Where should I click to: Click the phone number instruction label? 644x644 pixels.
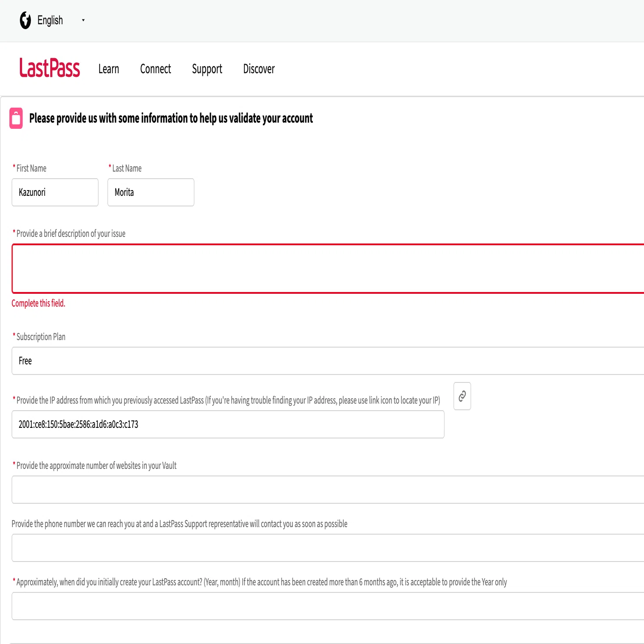(180, 524)
